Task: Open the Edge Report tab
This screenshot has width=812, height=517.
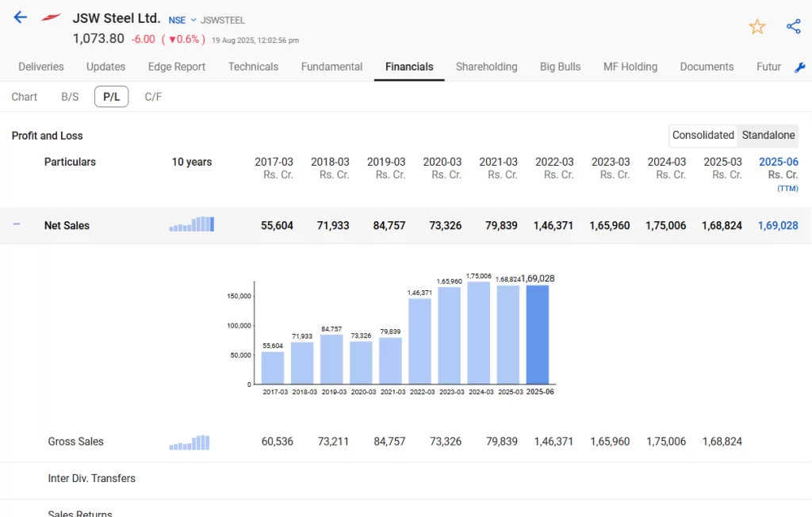Action: coord(177,67)
